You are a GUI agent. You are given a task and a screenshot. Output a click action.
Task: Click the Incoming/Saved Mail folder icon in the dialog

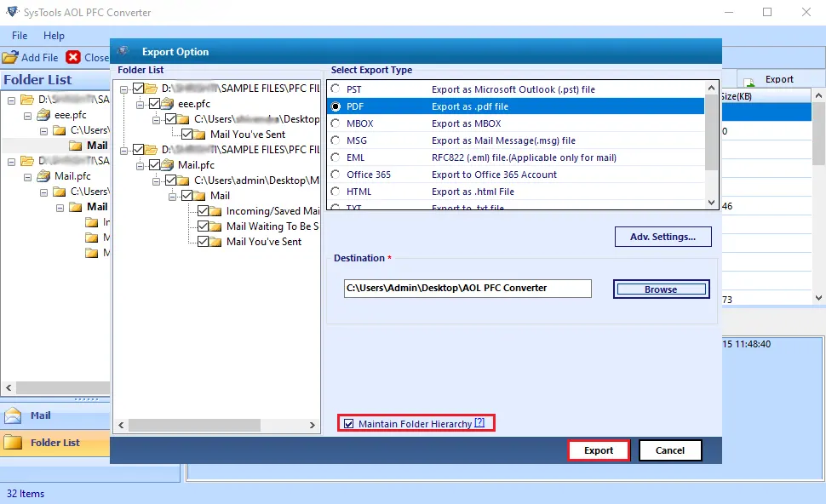click(215, 211)
